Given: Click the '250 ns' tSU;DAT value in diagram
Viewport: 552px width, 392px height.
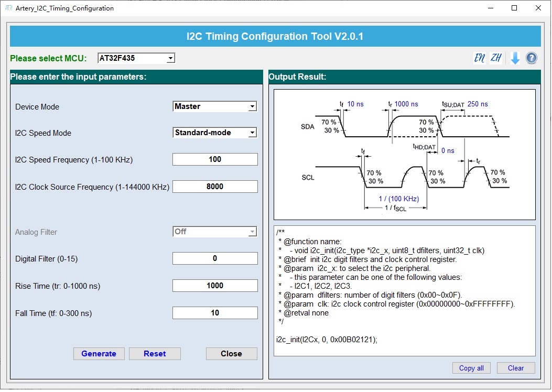Looking at the screenshot, I should [478, 104].
